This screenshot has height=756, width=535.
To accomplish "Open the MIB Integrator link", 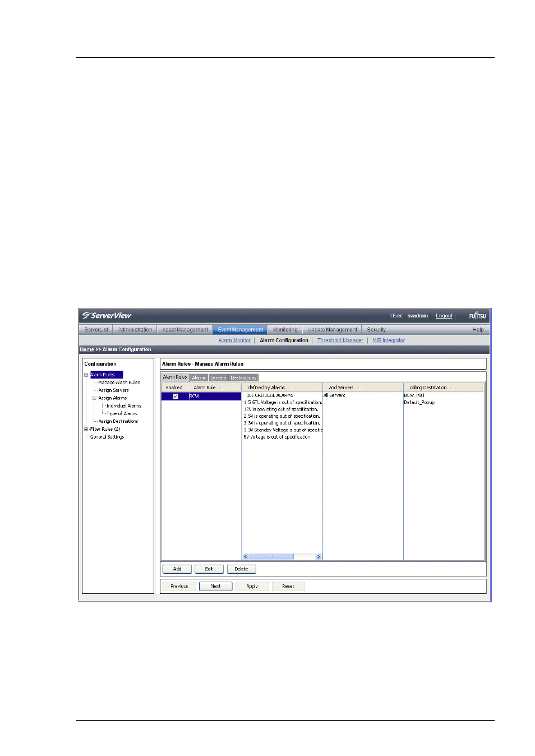I will (x=389, y=340).
